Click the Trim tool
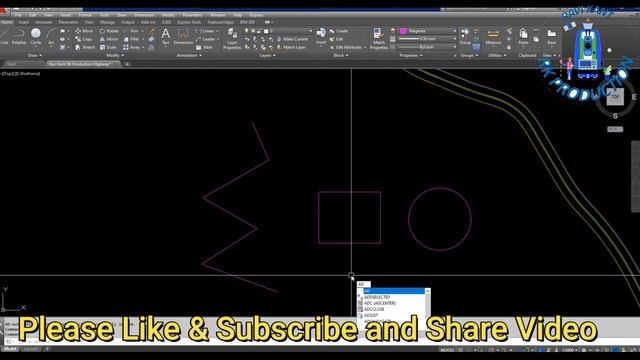640x360 pixels. point(131,31)
